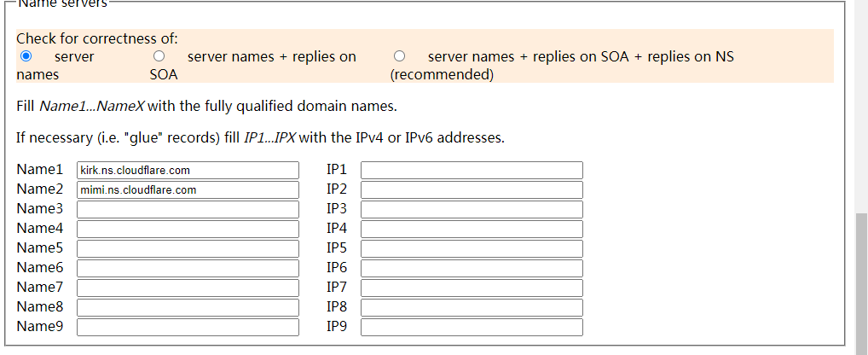The width and height of the screenshot is (868, 355).
Task: Click into the Name5 text box
Action: [188, 249]
